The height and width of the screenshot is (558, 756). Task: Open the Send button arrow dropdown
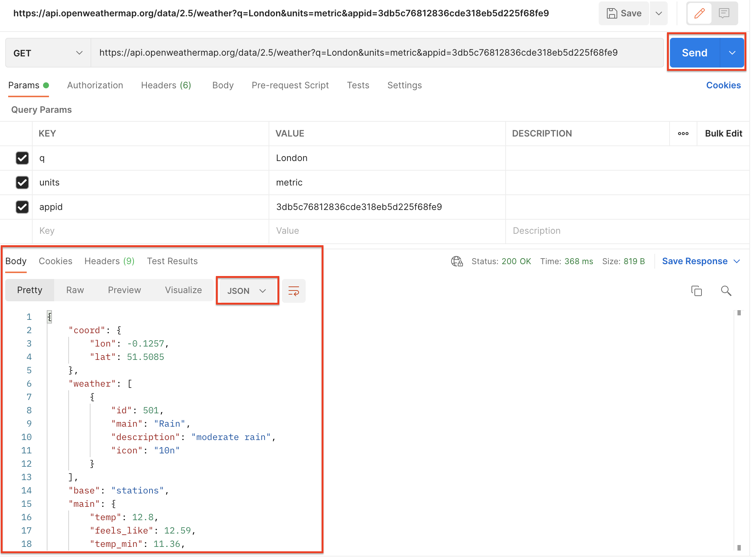tap(732, 53)
